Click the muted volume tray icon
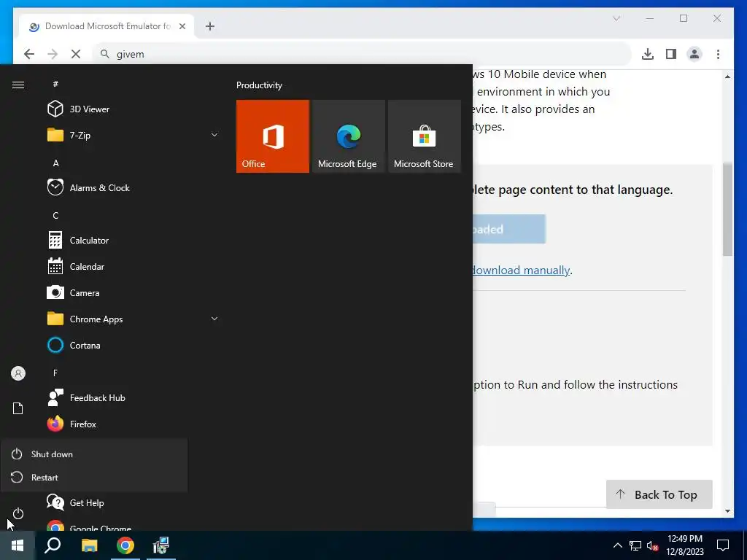 coord(652,545)
